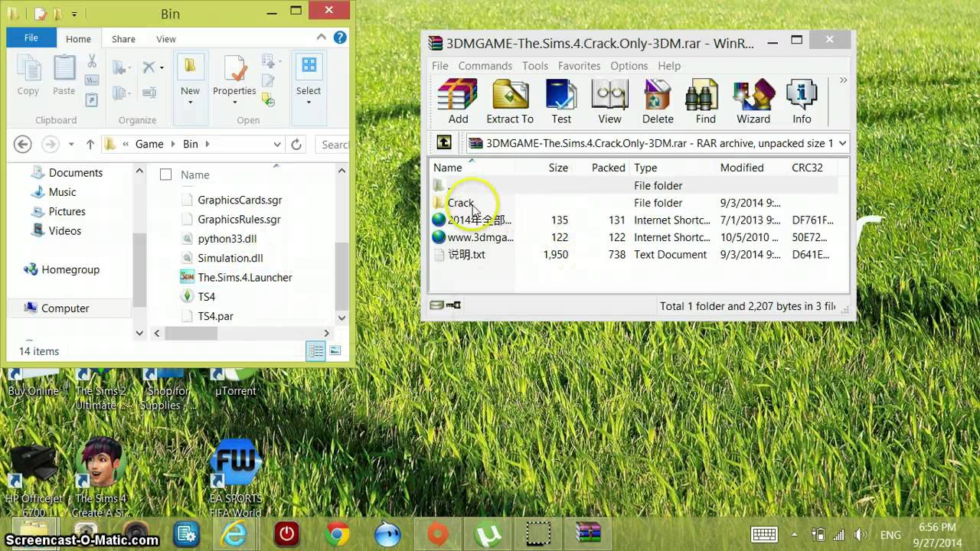Screen dimensions: 980x551
Task: Click Copy path icon in Explorer ribbon
Action: click(92, 80)
